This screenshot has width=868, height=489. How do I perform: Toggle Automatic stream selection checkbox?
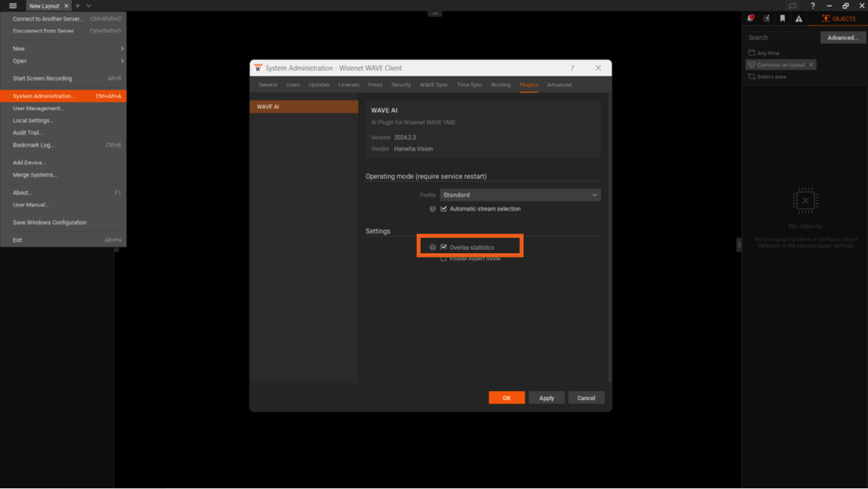point(444,209)
